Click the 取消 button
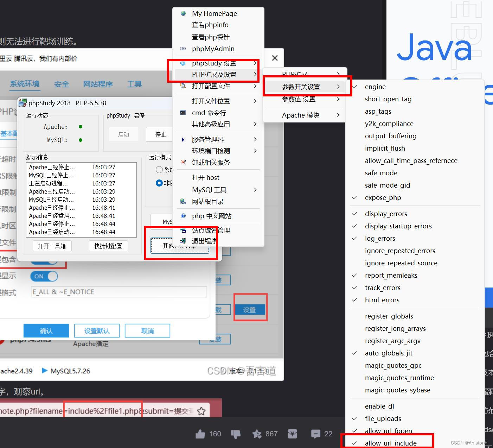This screenshot has width=493, height=448. pyautogui.click(x=147, y=331)
